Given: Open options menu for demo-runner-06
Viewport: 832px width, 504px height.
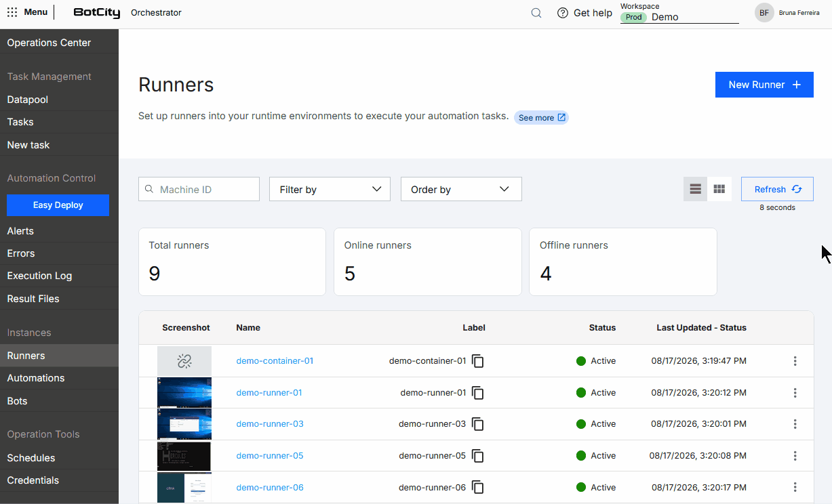Looking at the screenshot, I should (x=795, y=488).
